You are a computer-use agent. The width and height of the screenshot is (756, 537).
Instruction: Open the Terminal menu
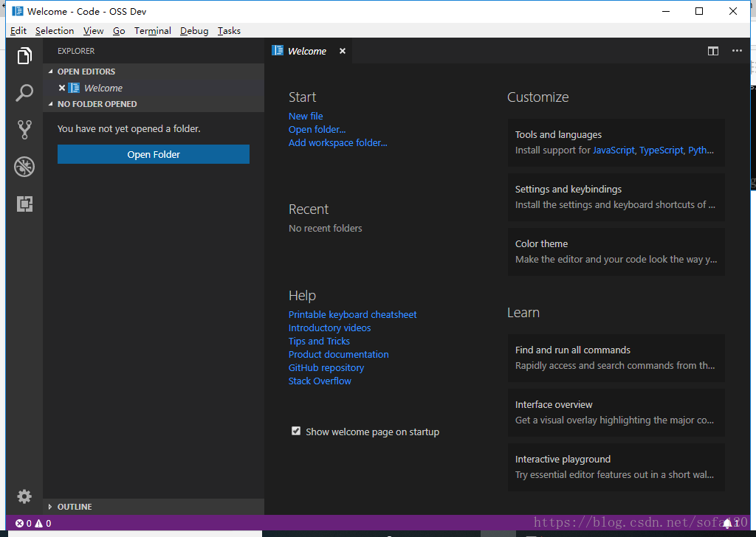coord(152,31)
